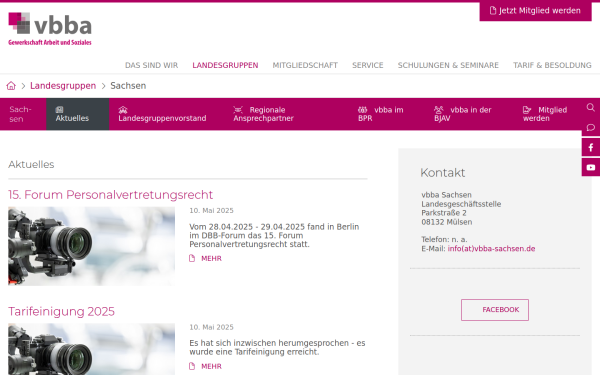
Task: Click MEHR under Tarifeinigung 2025
Action: point(211,366)
